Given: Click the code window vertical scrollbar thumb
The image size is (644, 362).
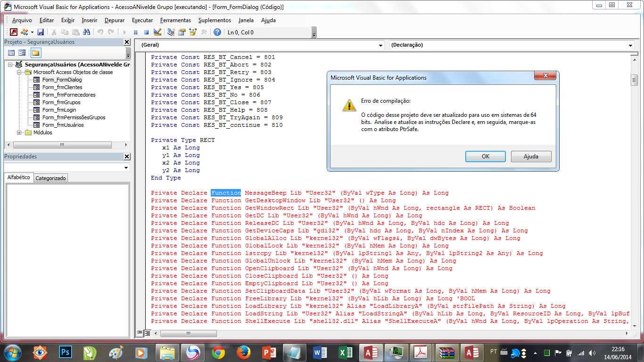Looking at the screenshot, I should [x=635, y=81].
